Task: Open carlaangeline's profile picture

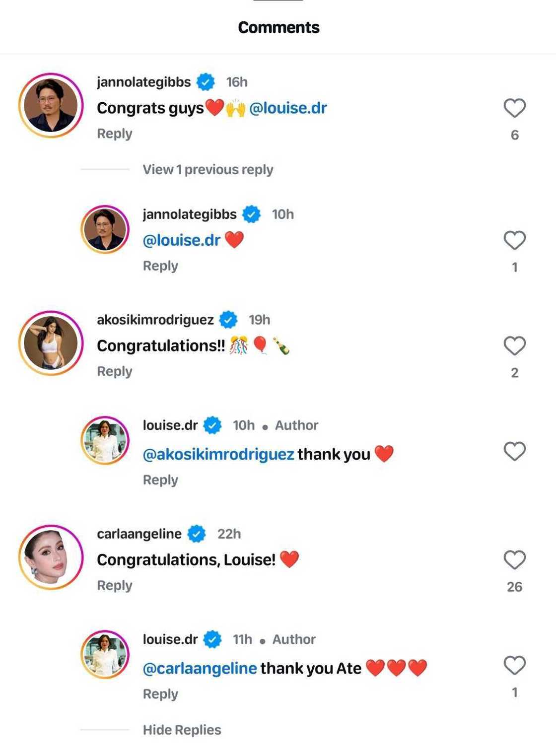Action: click(51, 557)
